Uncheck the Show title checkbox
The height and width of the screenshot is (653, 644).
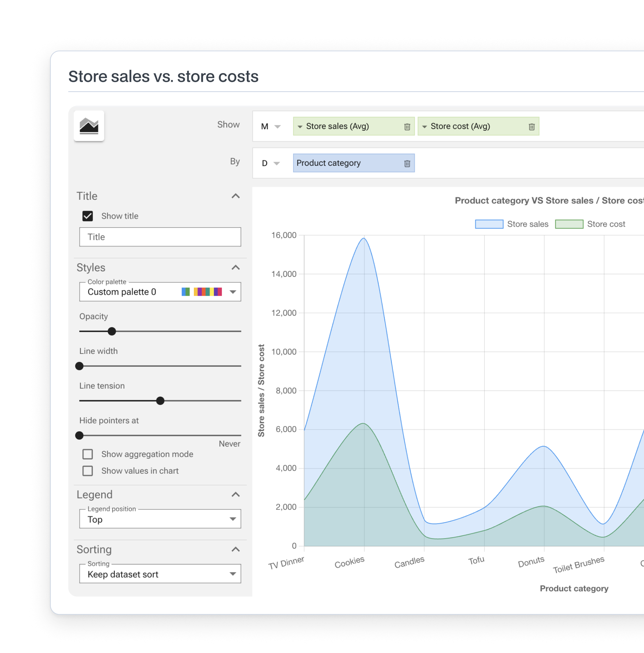click(x=88, y=216)
